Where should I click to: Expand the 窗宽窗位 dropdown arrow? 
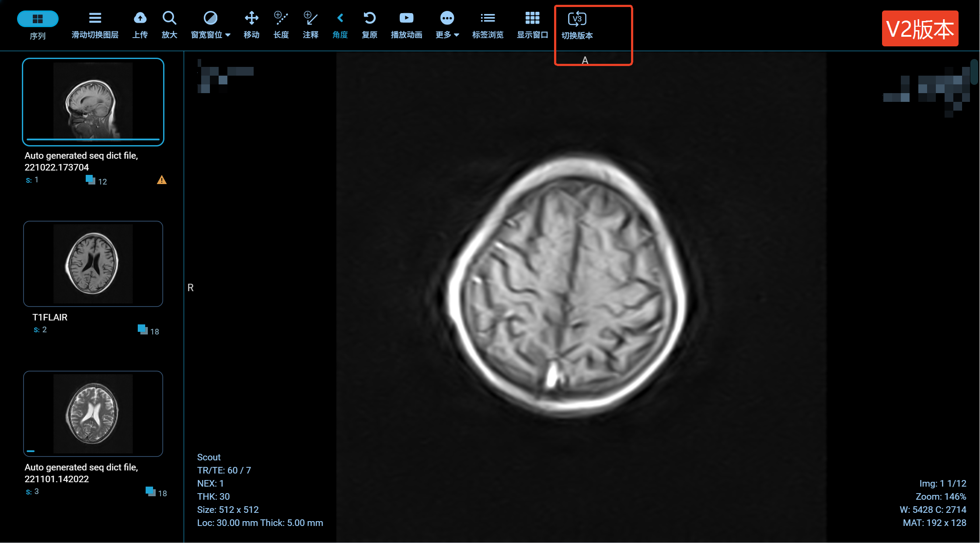click(x=228, y=35)
